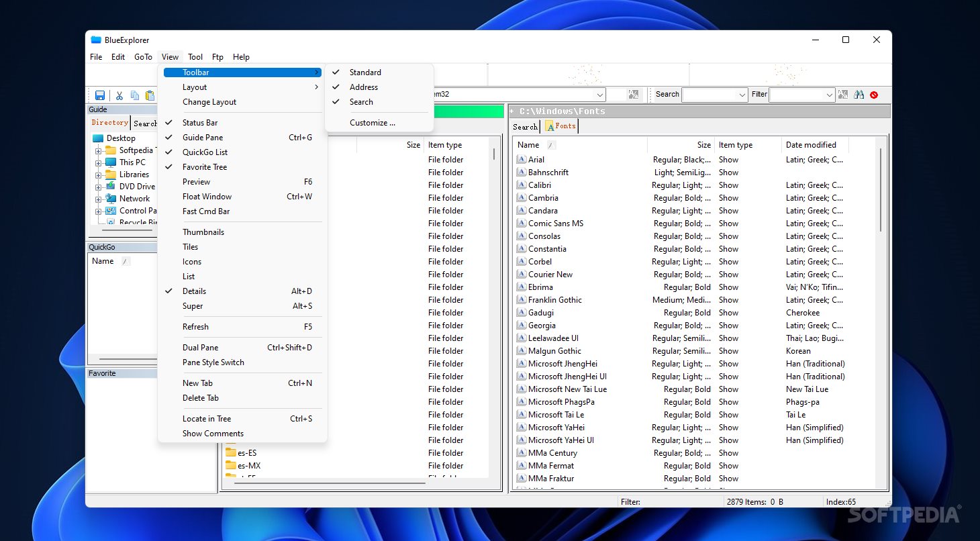
Task: Uncheck Search toolbar in submenu
Action: (379, 102)
